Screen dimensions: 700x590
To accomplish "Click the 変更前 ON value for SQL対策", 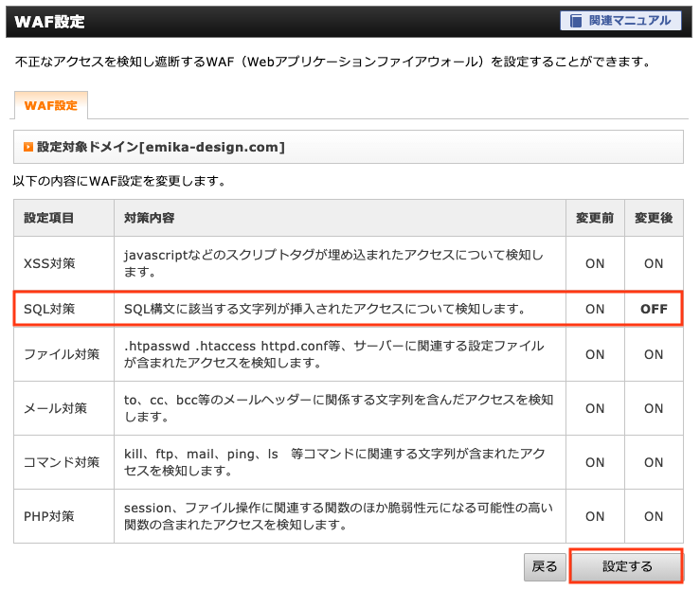I will 595,309.
